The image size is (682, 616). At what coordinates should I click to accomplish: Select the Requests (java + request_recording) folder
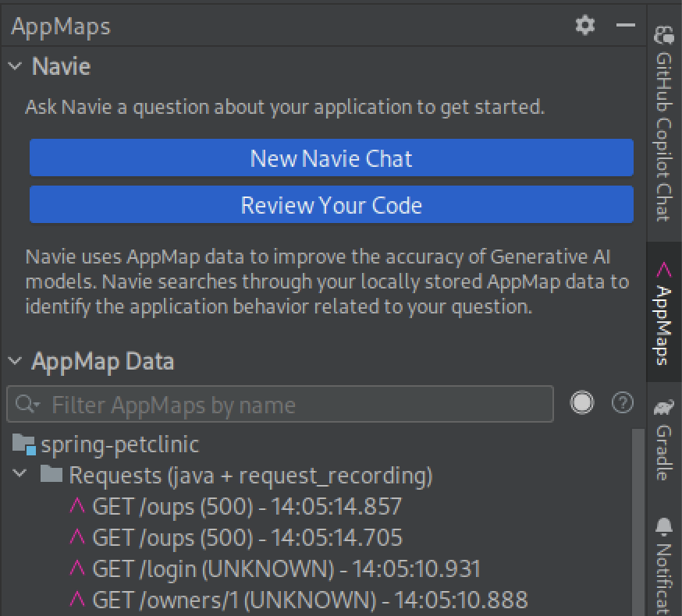click(x=250, y=475)
